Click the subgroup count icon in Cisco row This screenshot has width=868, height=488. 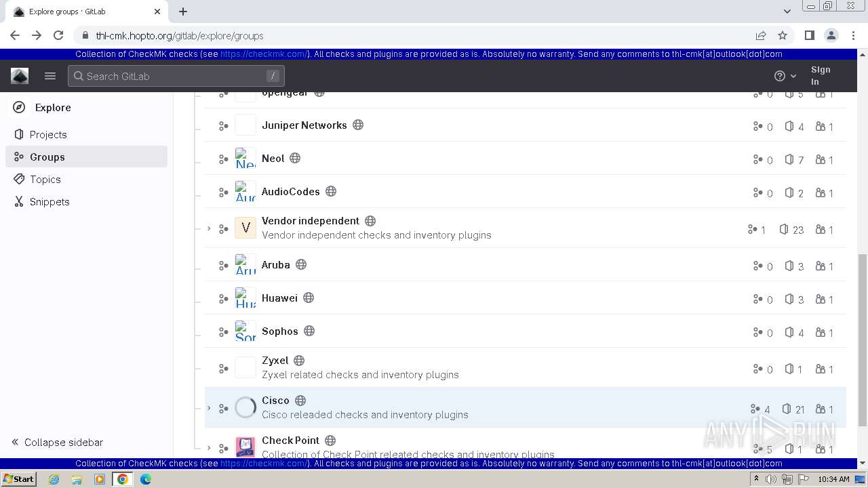click(755, 409)
